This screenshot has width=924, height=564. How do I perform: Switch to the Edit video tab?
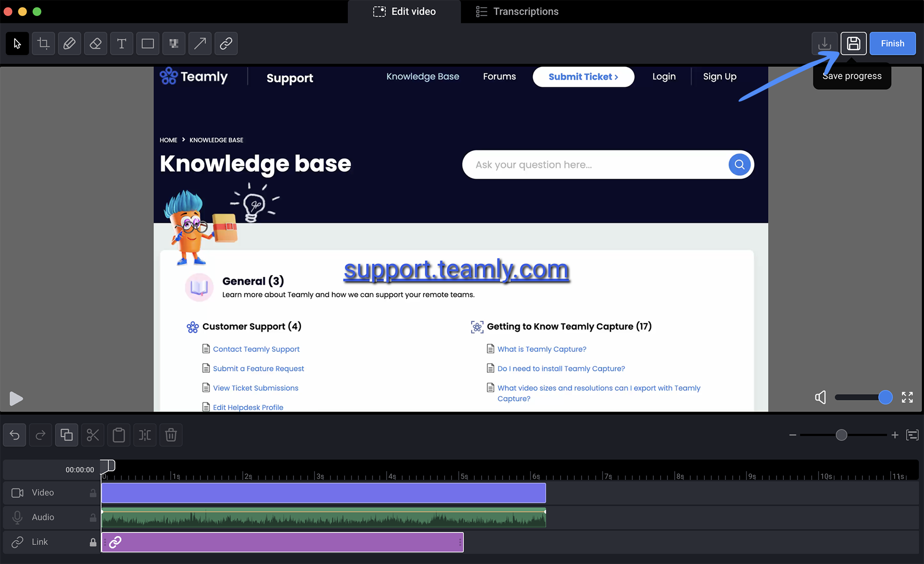click(x=404, y=12)
